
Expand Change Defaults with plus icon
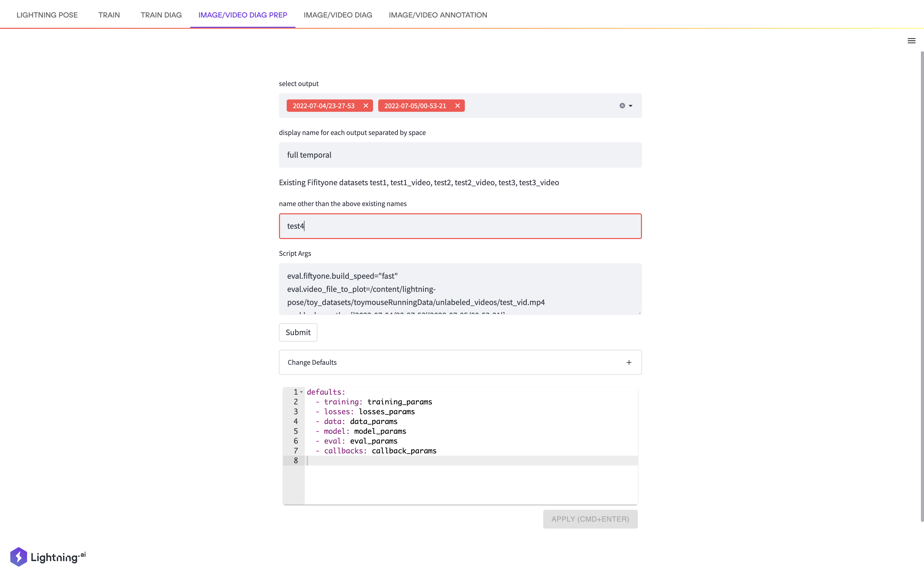point(629,362)
